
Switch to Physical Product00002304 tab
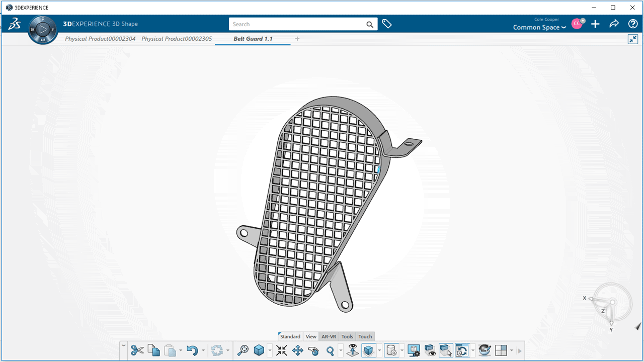click(100, 39)
